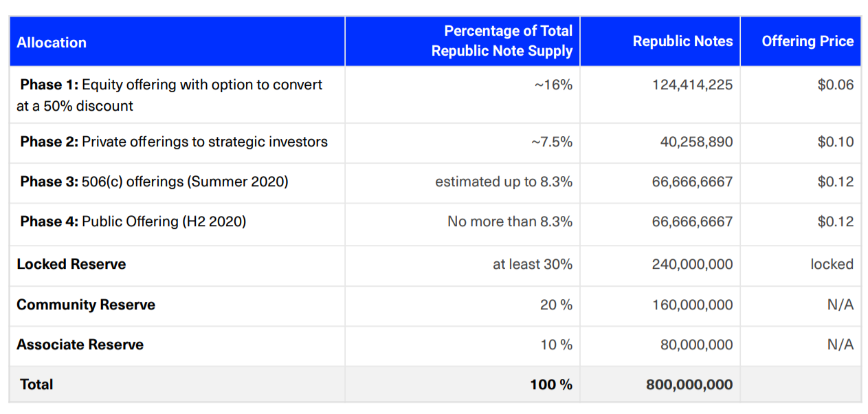Select the Phase 4 Public Offering label
This screenshot has height=414, width=868.
pos(133,221)
